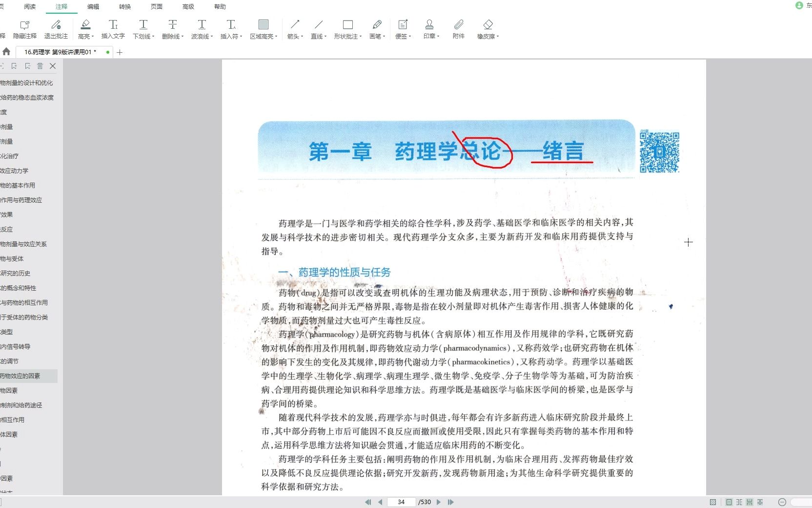
Task: Open the 页面 menu tab
Action: (157, 7)
